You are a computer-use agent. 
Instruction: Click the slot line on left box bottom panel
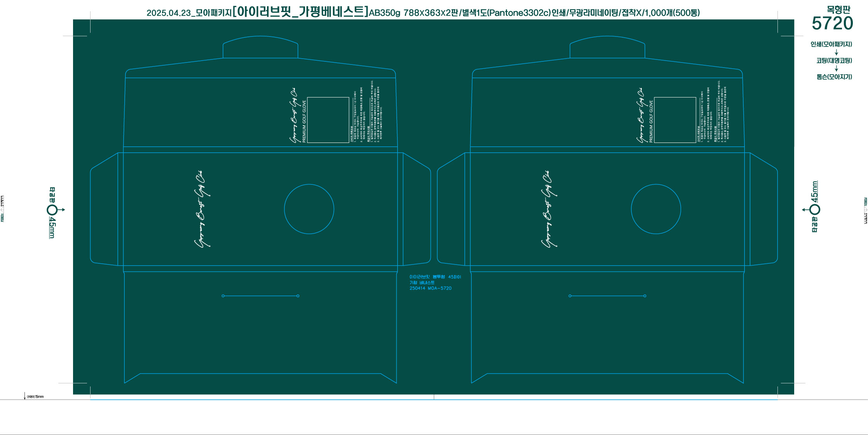[x=260, y=296]
